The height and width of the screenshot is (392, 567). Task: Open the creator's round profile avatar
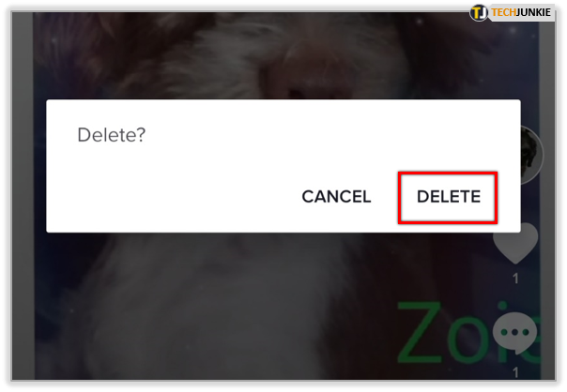point(532,155)
